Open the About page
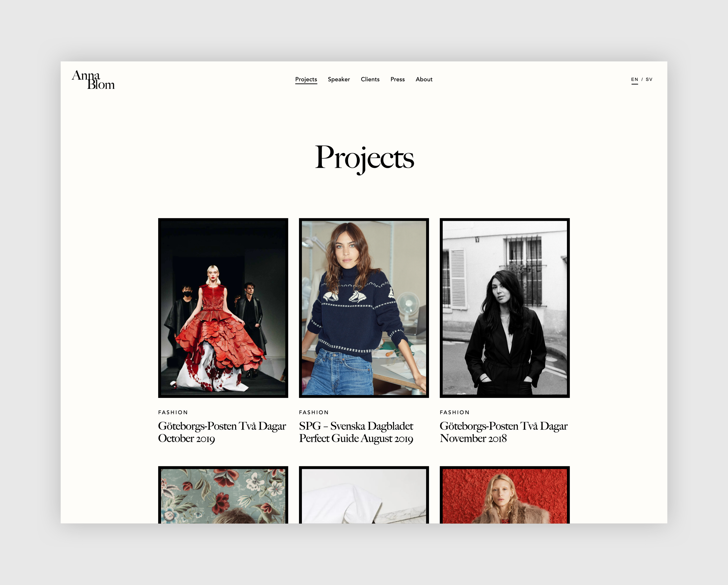728x585 pixels. pos(424,79)
